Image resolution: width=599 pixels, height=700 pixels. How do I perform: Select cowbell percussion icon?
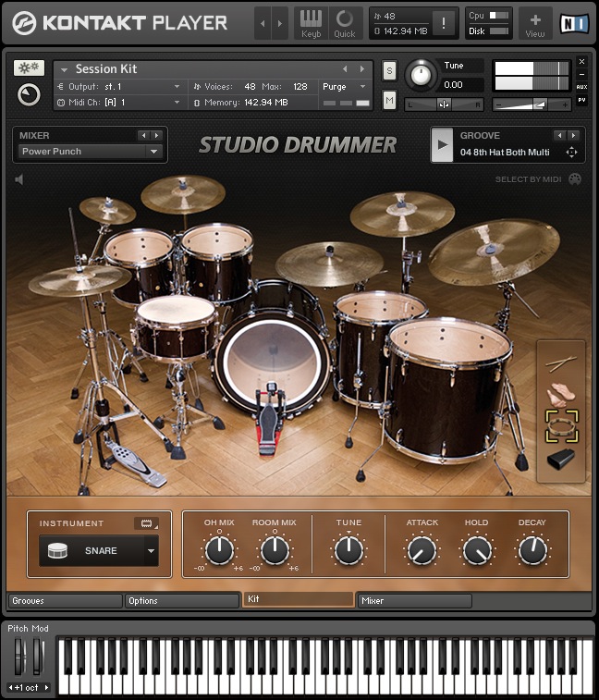[x=561, y=460]
